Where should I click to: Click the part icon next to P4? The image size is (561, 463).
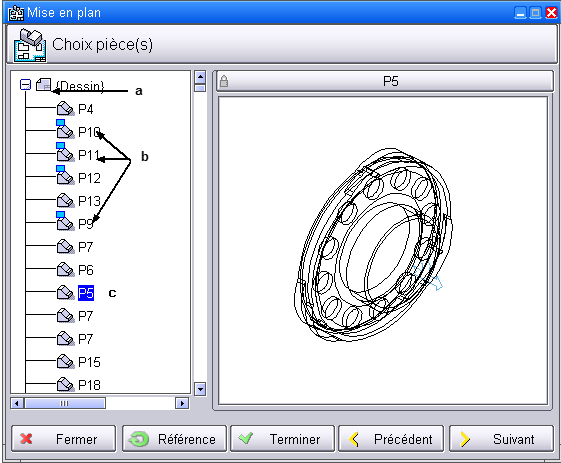(65, 109)
